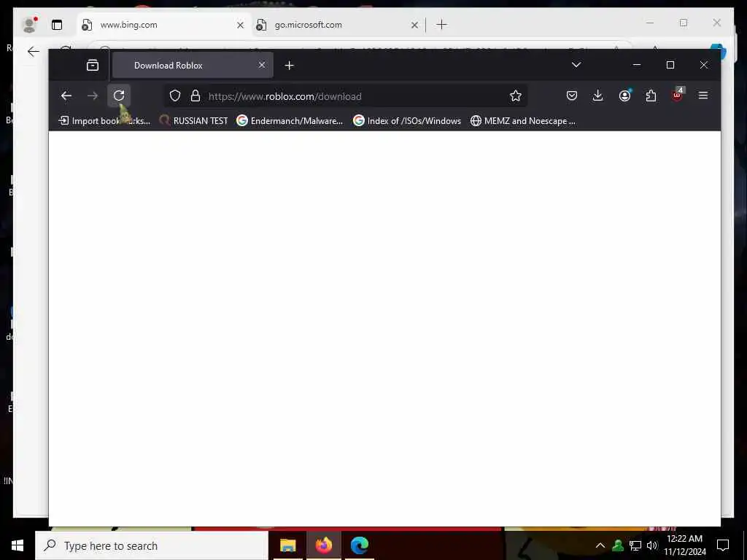Open Firefox hamburger application menu
The width and height of the screenshot is (747, 560).
pyautogui.click(x=703, y=96)
